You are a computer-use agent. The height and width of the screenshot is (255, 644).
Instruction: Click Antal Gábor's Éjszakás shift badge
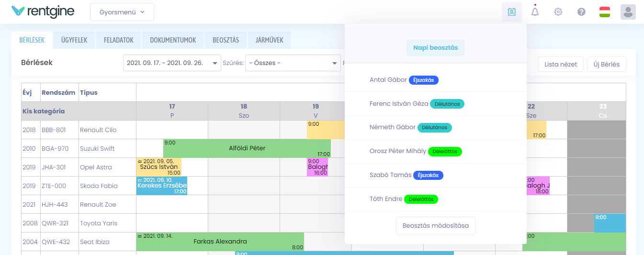coord(423,80)
